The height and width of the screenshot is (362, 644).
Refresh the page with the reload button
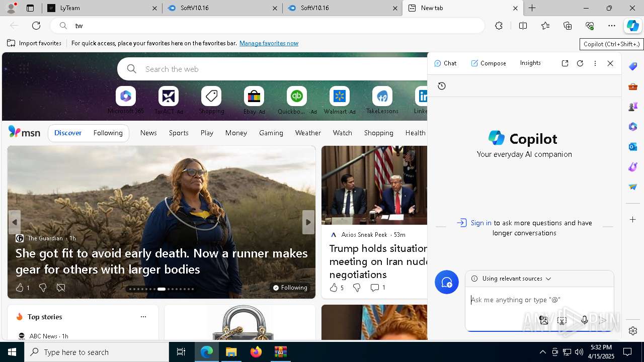coord(36,26)
